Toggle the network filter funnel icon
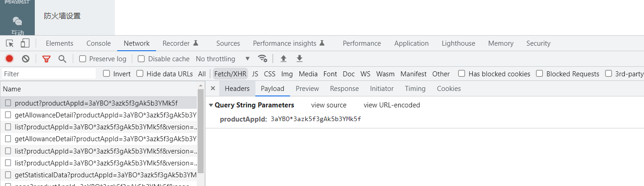Viewport: 644px width, 186px height. [46, 58]
